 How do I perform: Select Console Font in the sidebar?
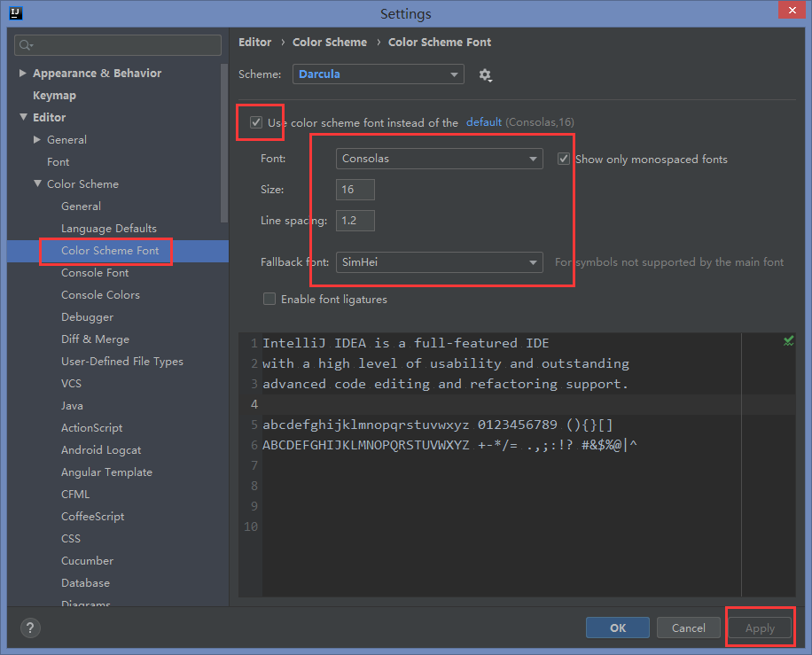click(x=94, y=272)
